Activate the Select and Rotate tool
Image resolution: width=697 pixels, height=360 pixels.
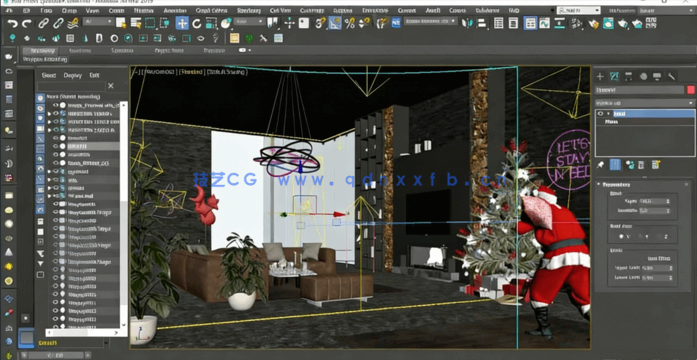197,23
